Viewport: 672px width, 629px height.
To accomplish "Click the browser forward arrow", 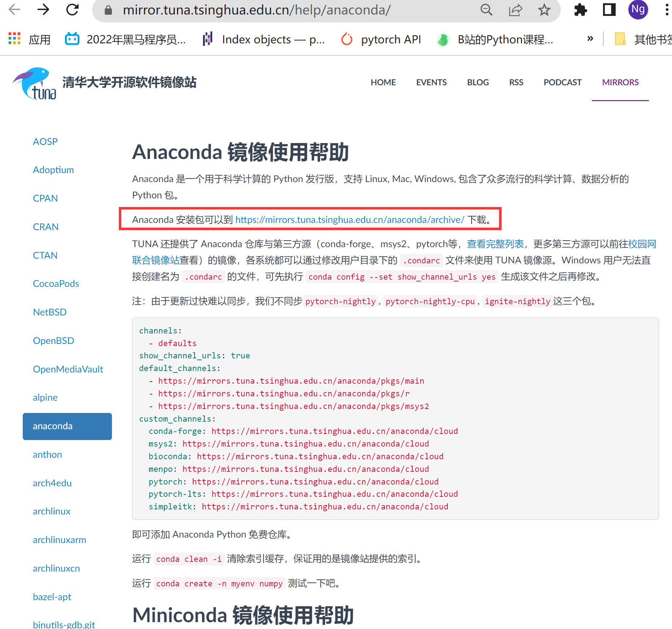I will (x=43, y=10).
